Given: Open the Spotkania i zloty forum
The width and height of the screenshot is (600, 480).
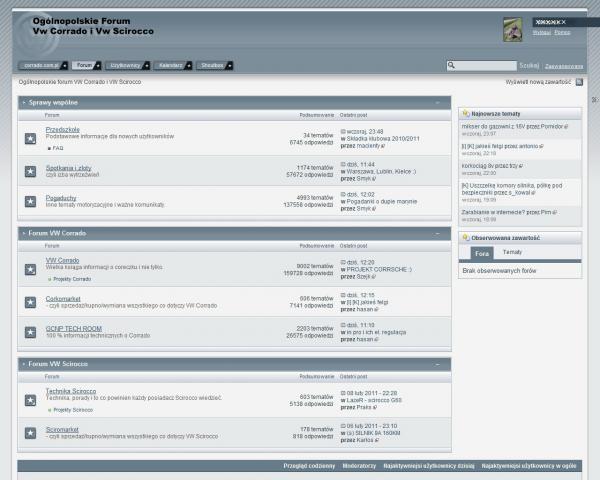Looking at the screenshot, I should tap(68, 168).
